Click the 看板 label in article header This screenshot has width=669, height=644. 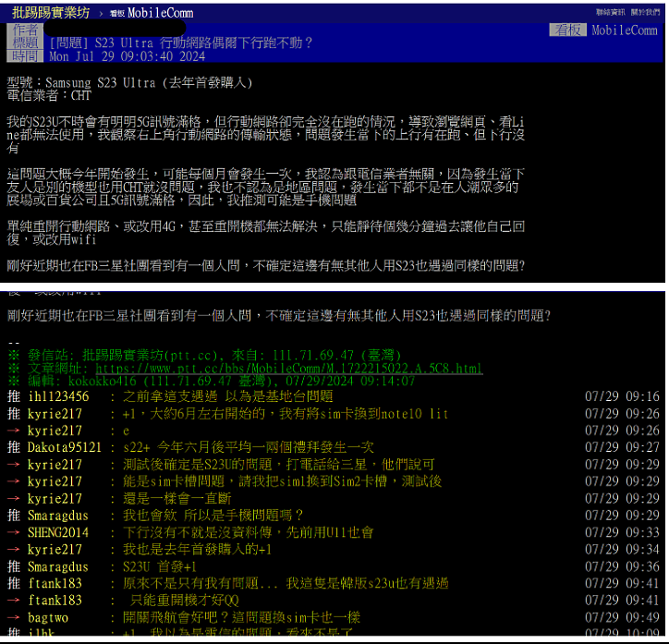567,30
